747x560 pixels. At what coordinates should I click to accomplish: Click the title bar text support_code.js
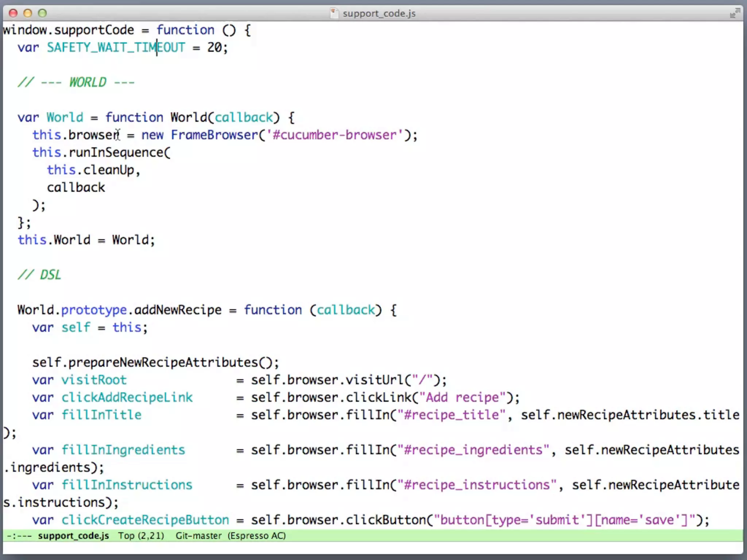point(379,13)
